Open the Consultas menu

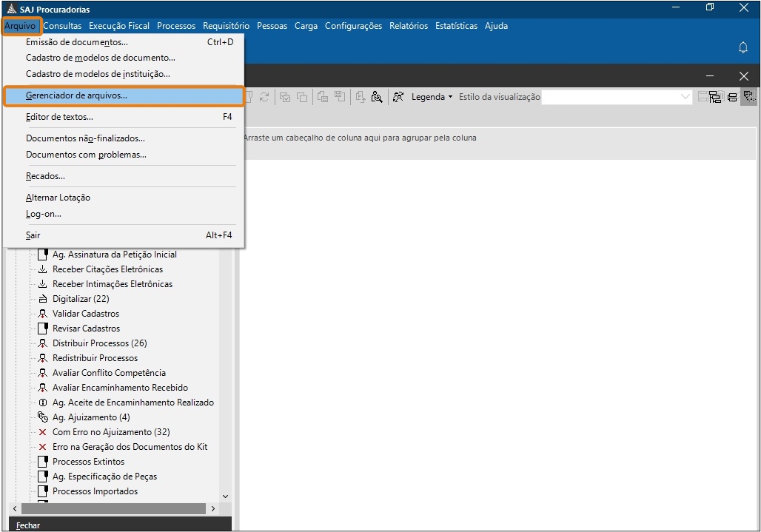(62, 26)
